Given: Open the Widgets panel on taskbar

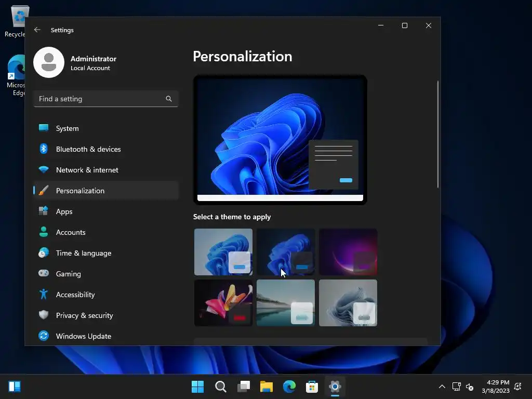Looking at the screenshot, I should coord(15,386).
